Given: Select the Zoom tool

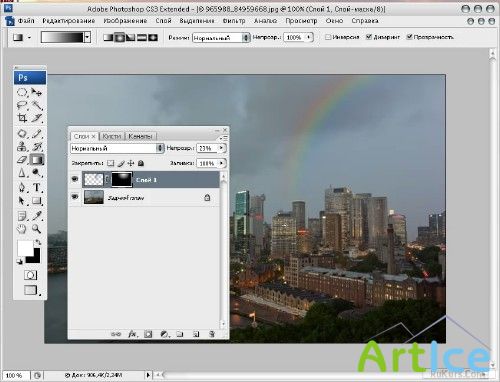Looking at the screenshot, I should (x=37, y=229).
